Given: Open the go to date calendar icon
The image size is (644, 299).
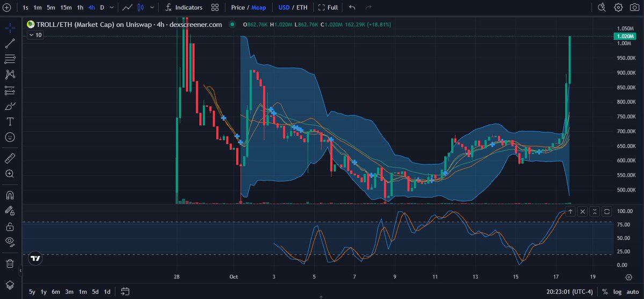Looking at the screenshot, I should [x=125, y=291].
